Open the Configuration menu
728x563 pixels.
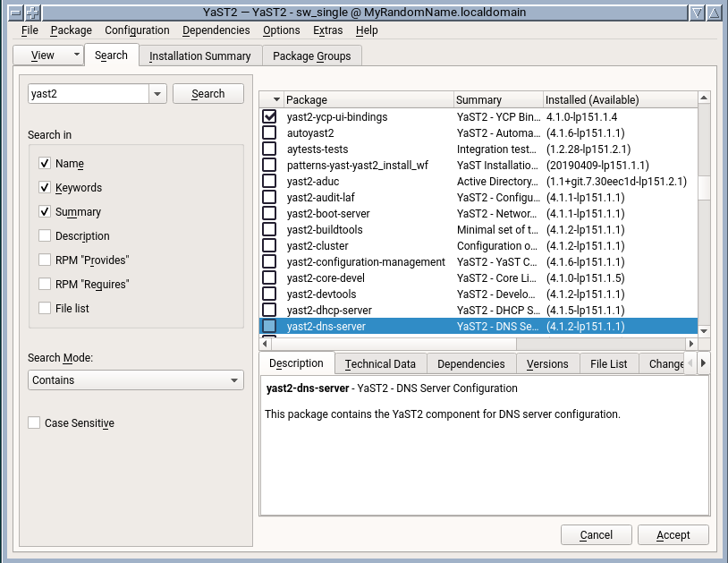137,30
